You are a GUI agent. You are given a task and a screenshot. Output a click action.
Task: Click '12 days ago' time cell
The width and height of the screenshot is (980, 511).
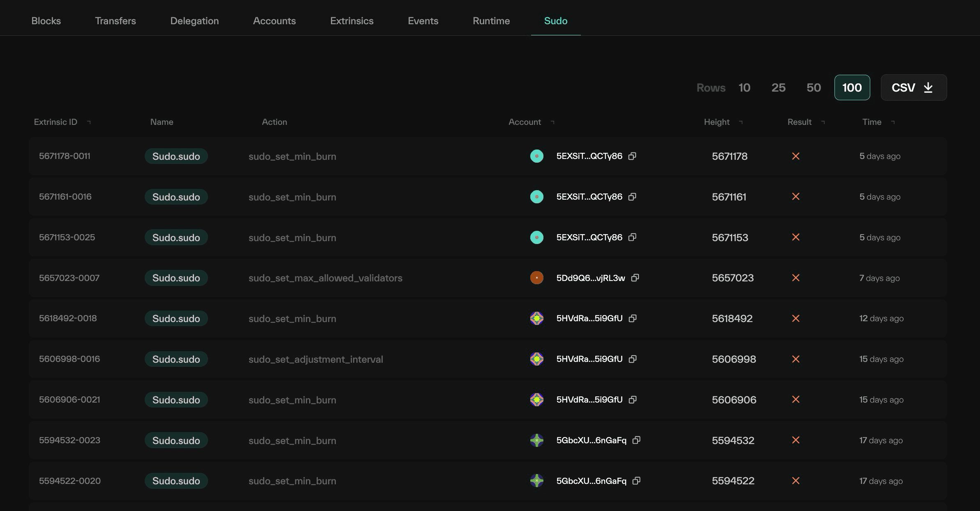(x=881, y=318)
